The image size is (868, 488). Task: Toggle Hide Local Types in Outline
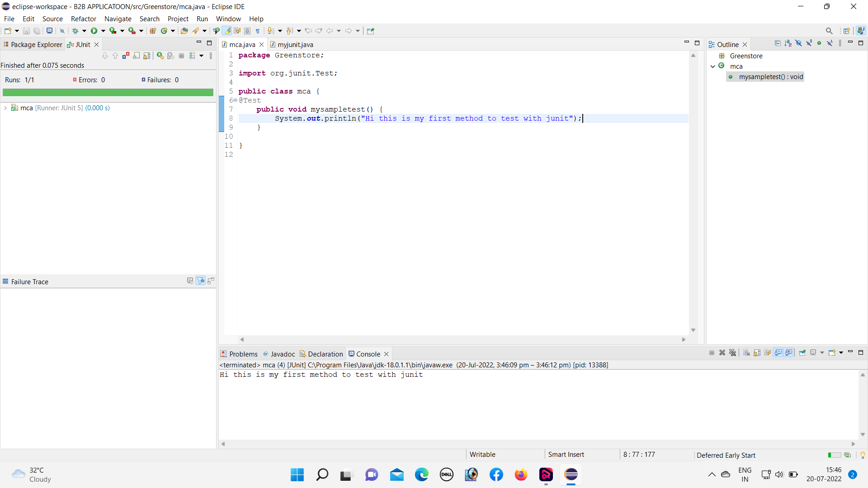[x=830, y=43]
